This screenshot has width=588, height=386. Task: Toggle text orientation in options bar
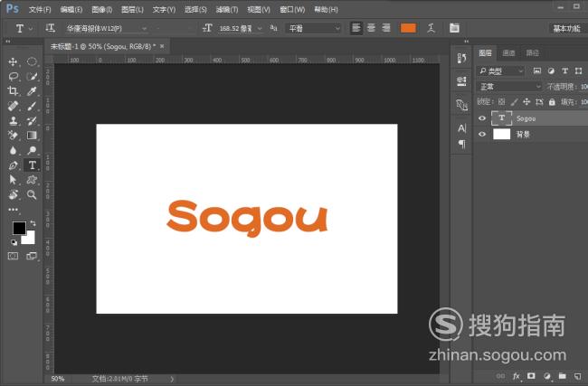50,28
